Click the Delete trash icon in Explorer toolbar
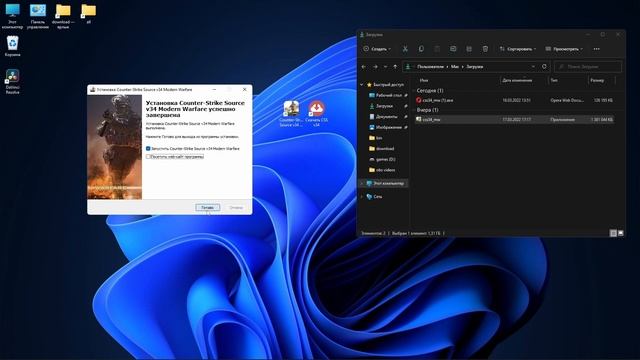This screenshot has width=640, height=360. click(485, 49)
